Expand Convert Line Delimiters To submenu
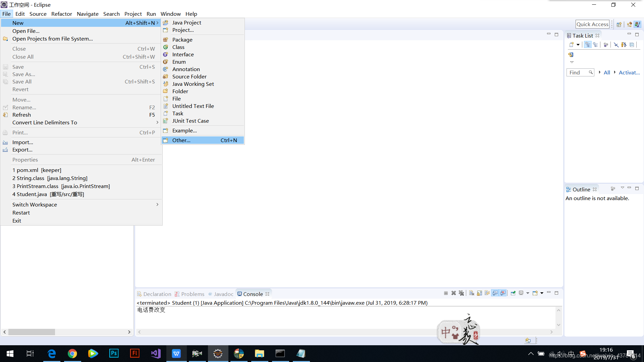 pyautogui.click(x=81, y=122)
